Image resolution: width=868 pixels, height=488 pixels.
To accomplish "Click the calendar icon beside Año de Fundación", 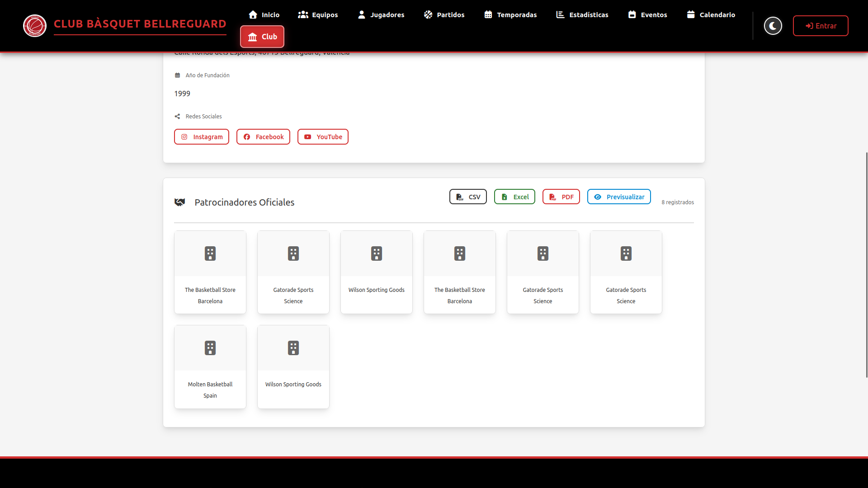I will coord(177,75).
